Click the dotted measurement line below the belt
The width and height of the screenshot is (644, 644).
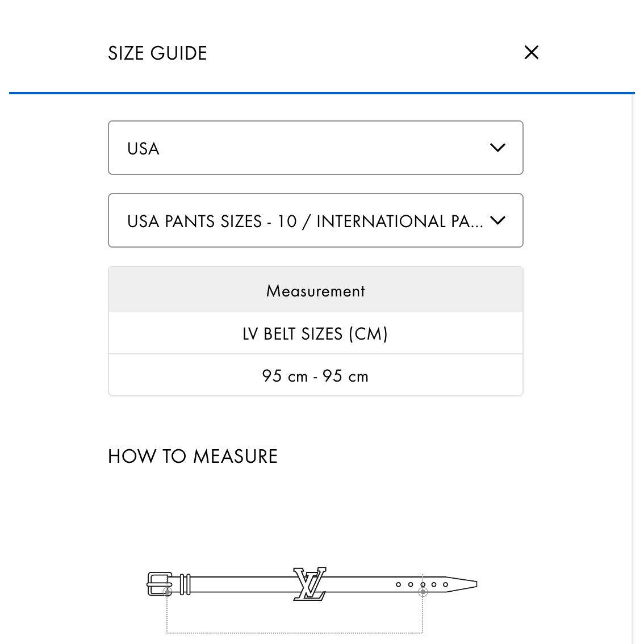coord(295,632)
